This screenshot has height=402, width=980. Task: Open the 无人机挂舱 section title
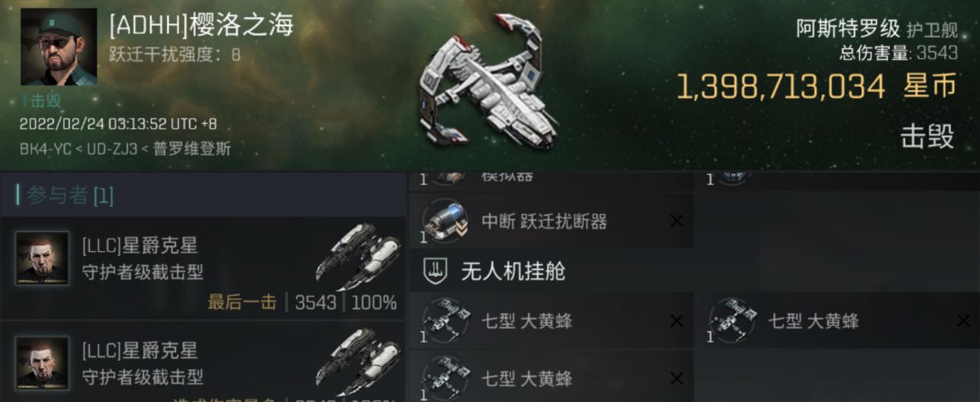(x=513, y=270)
